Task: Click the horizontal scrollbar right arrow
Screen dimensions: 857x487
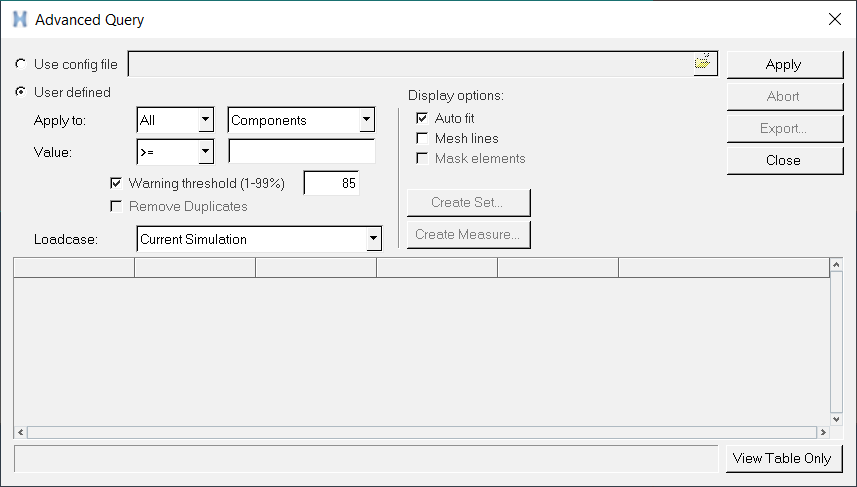Action: coord(823,432)
